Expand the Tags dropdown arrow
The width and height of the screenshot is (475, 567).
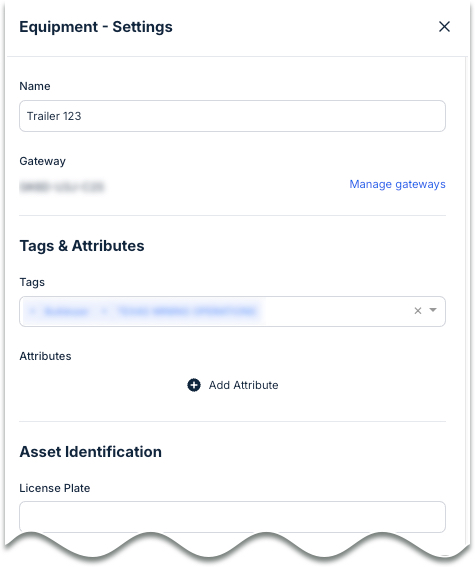pyautogui.click(x=433, y=310)
